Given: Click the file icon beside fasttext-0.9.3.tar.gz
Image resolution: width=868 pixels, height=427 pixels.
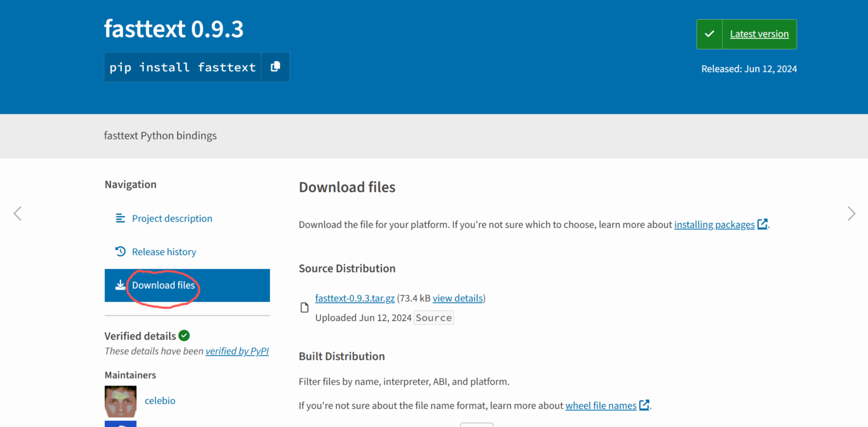Looking at the screenshot, I should [x=304, y=308].
